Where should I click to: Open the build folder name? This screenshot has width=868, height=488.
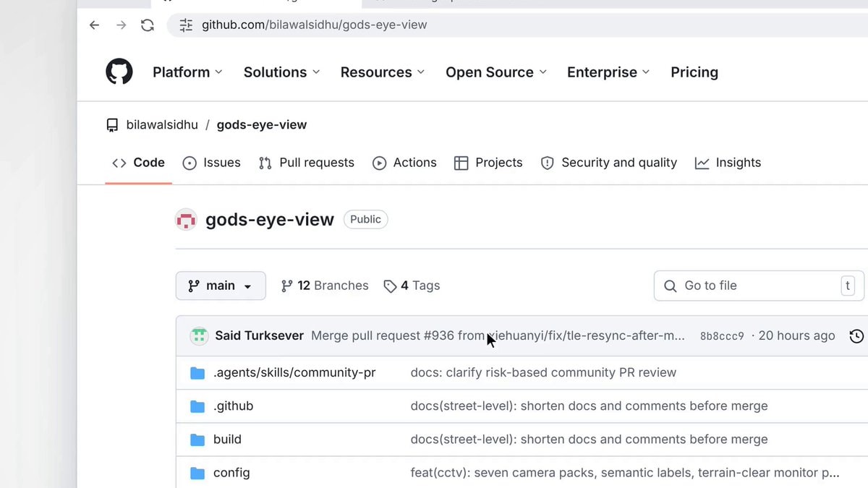pyautogui.click(x=227, y=440)
